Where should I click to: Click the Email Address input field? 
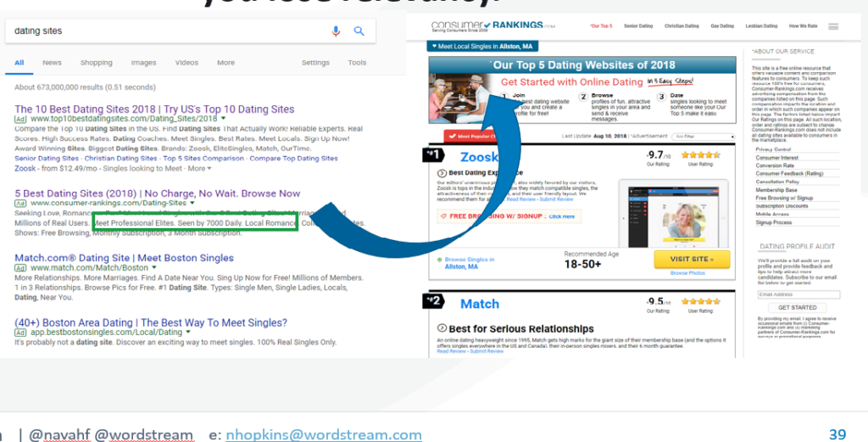tap(798, 294)
